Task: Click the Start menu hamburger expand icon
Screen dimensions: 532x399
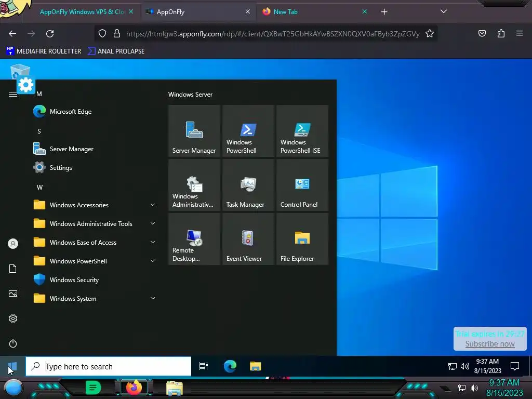Action: click(13, 95)
